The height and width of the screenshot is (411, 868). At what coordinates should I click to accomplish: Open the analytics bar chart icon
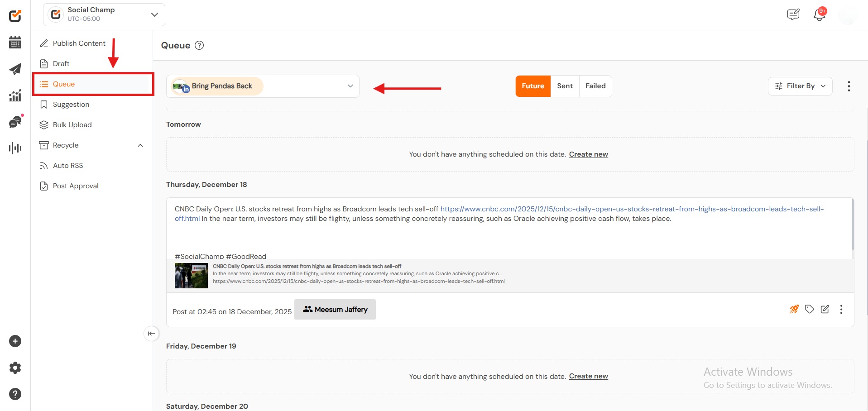pyautogui.click(x=15, y=96)
